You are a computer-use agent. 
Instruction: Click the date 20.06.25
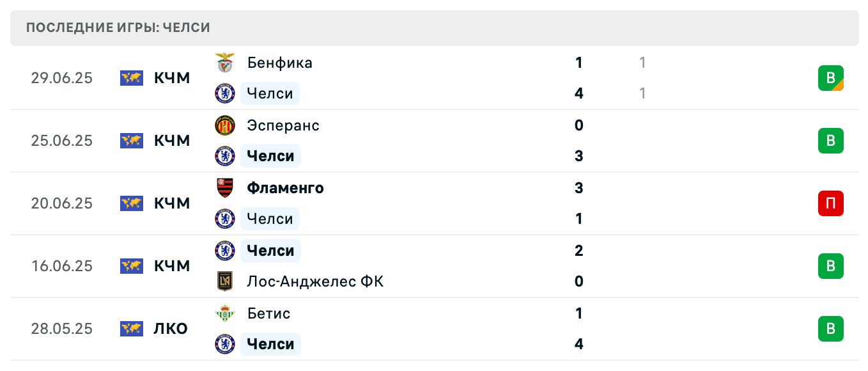(63, 203)
